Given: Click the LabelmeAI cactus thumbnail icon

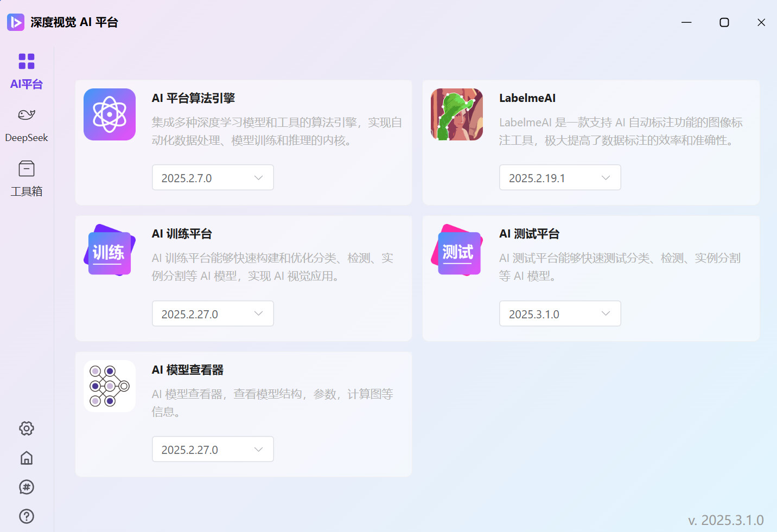Looking at the screenshot, I should tap(457, 114).
